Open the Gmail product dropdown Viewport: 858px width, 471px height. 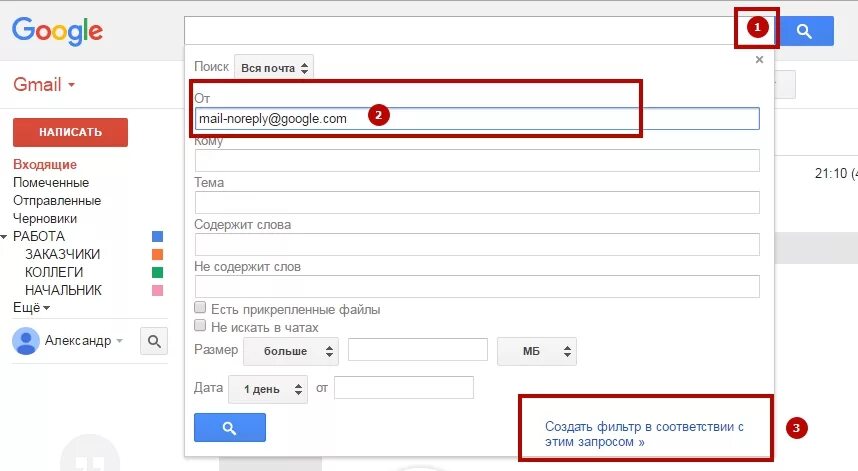pyautogui.click(x=44, y=84)
